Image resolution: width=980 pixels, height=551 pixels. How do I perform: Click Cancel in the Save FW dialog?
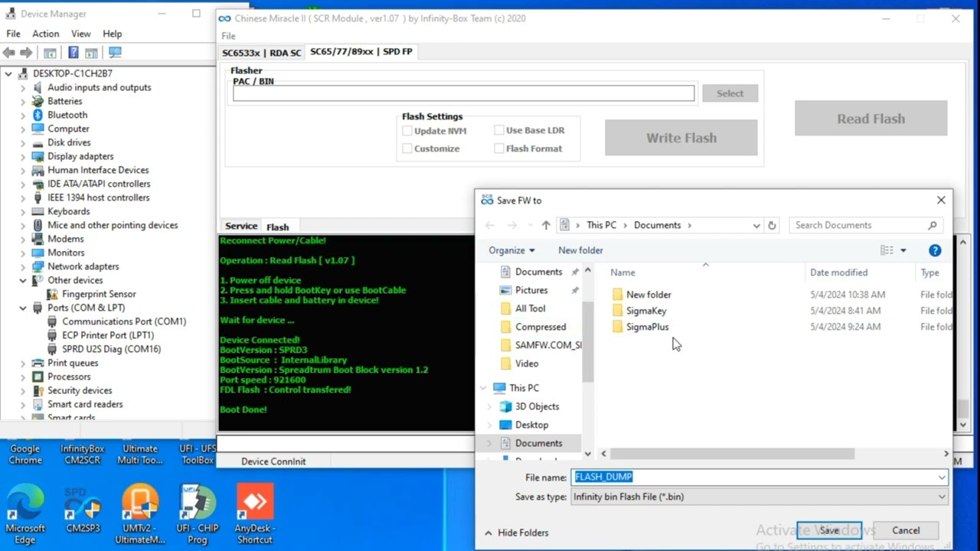[x=906, y=530]
